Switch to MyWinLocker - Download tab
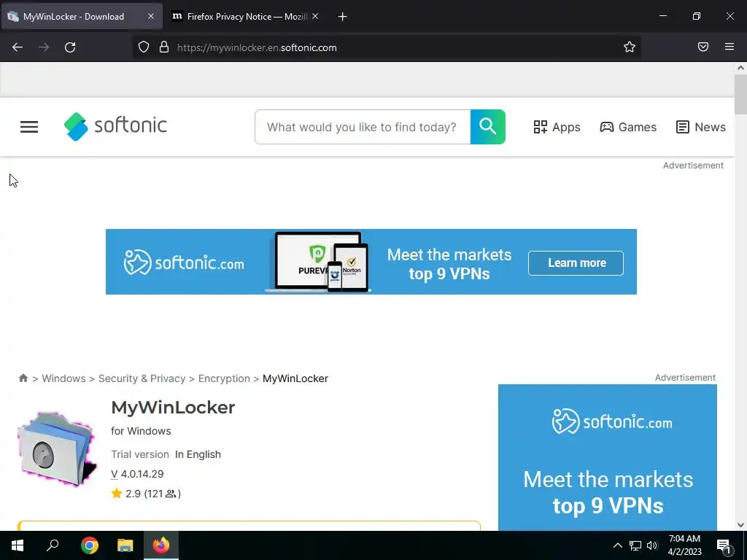Screen dimensions: 747x560 pyautogui.click(x=82, y=16)
